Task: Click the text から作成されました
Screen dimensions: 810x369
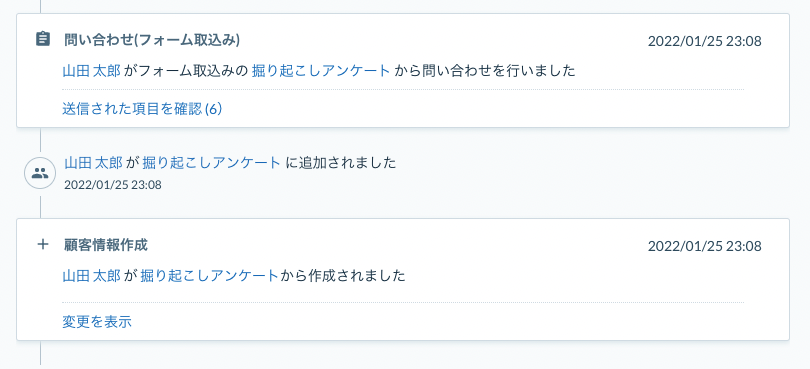Action: [342, 275]
